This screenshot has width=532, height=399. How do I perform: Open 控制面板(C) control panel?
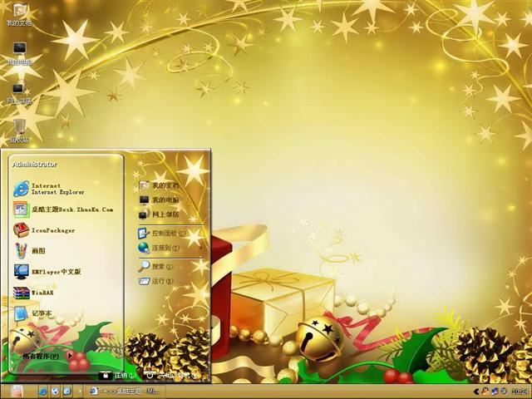pos(162,234)
